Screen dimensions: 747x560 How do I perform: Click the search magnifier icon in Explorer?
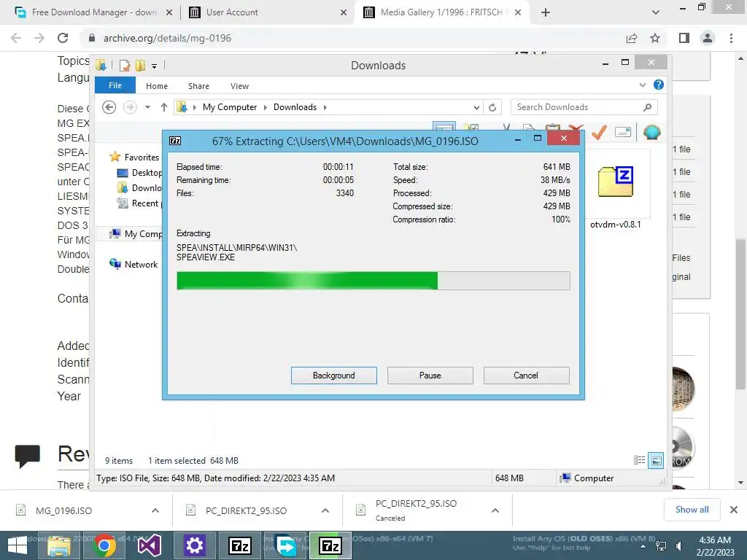(x=647, y=107)
